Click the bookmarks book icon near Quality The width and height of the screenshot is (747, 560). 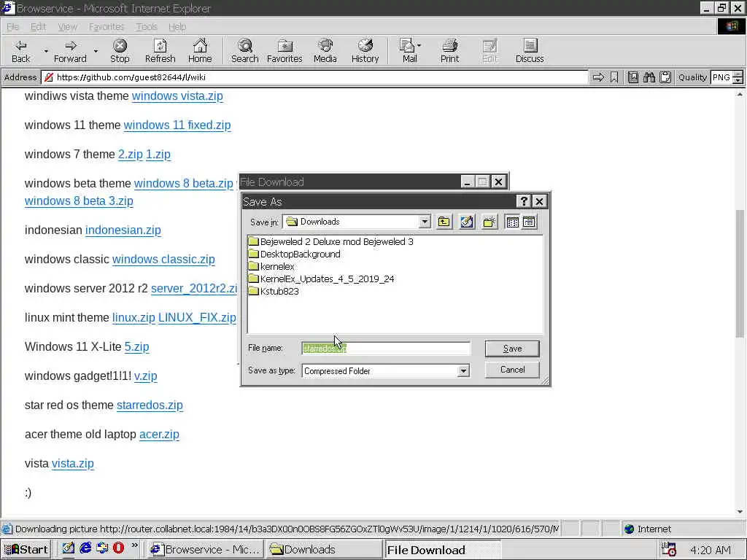[632, 77]
